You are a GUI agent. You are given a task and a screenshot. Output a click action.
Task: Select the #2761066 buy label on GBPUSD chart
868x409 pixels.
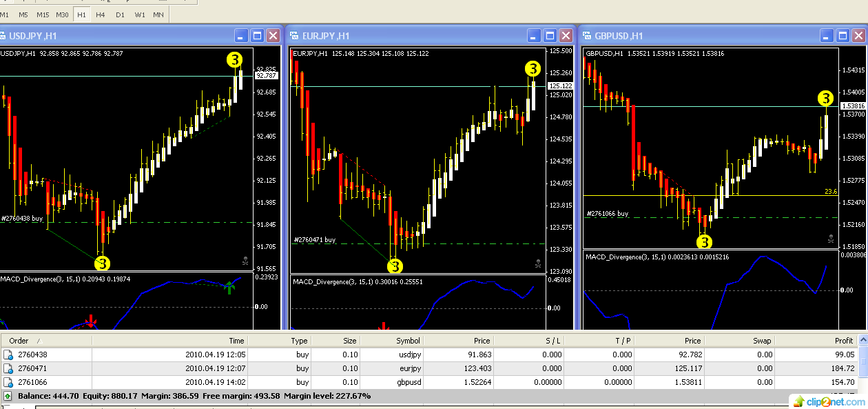[608, 214]
